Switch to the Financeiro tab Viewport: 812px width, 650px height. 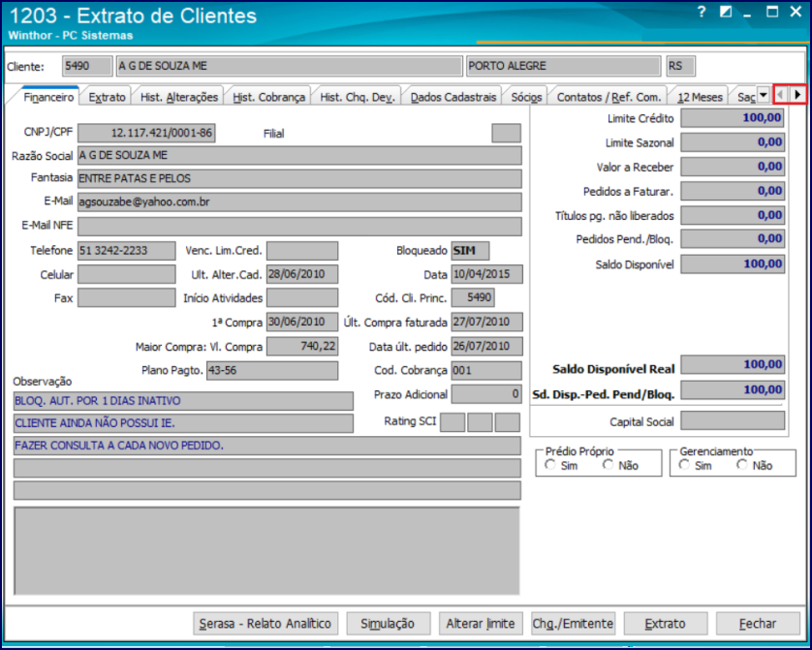click(48, 97)
